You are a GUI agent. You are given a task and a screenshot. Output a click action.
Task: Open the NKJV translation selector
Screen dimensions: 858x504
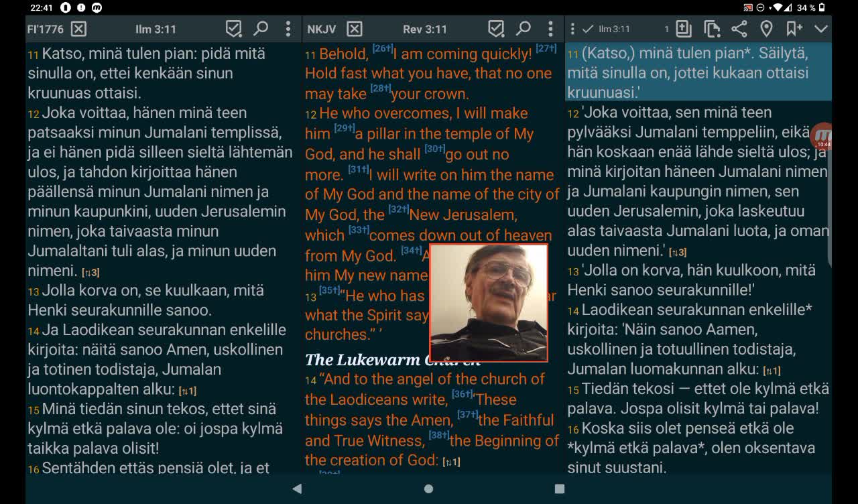tap(322, 29)
